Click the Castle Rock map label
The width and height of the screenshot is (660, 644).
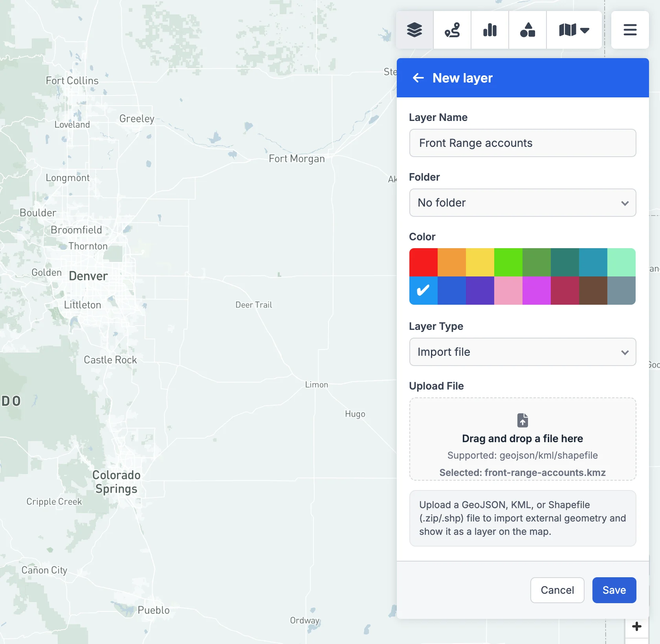coord(110,360)
